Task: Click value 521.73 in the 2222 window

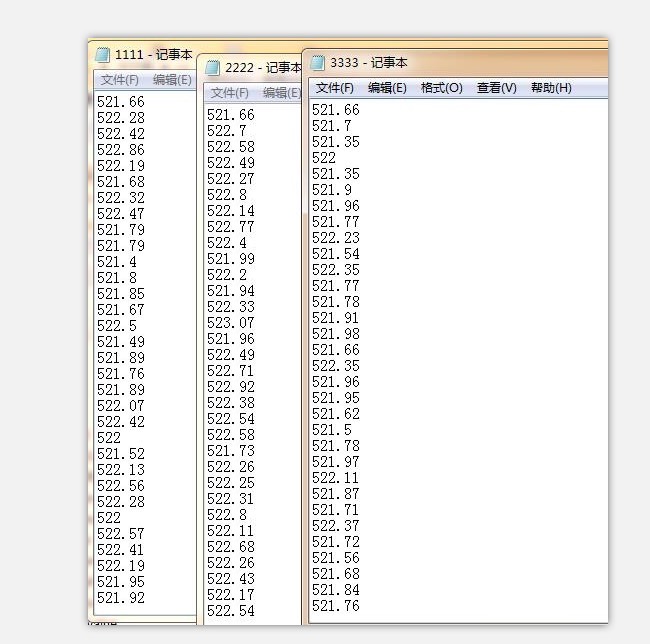Action: (x=230, y=451)
